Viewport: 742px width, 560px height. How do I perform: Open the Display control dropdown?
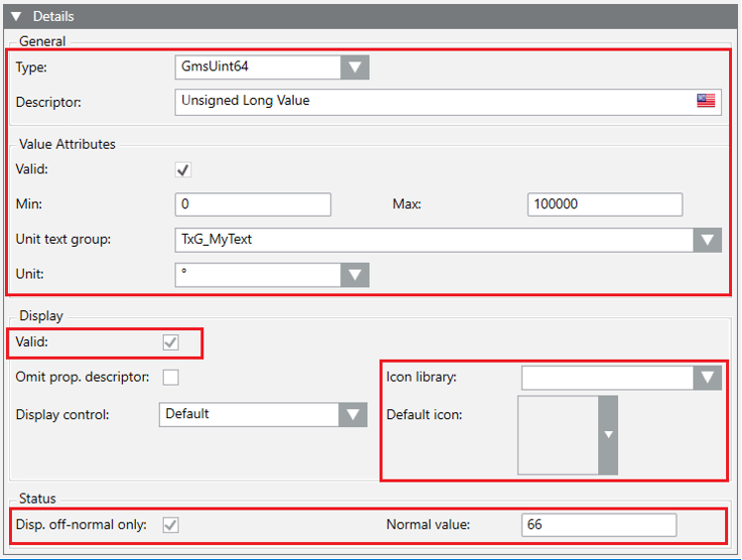coord(353,414)
